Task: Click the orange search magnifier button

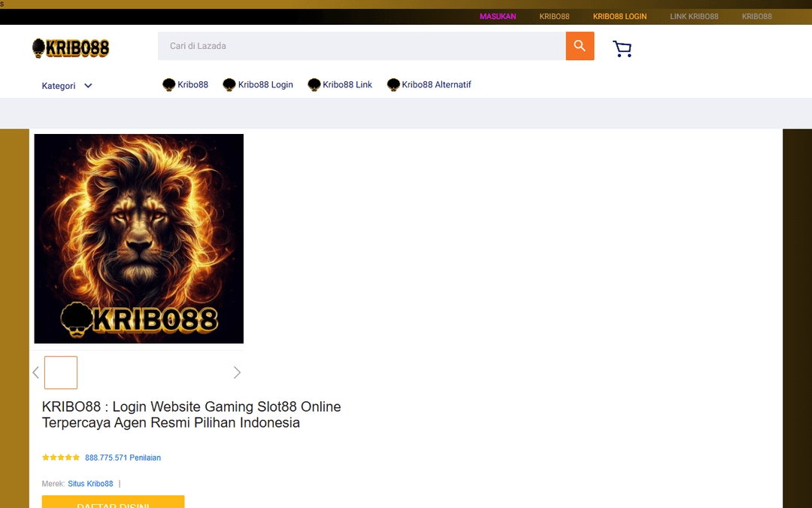Action: [x=580, y=46]
